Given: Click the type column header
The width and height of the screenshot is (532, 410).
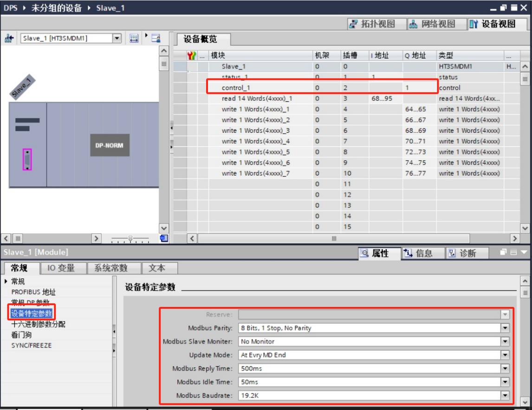Looking at the screenshot, I should pyautogui.click(x=470, y=55).
